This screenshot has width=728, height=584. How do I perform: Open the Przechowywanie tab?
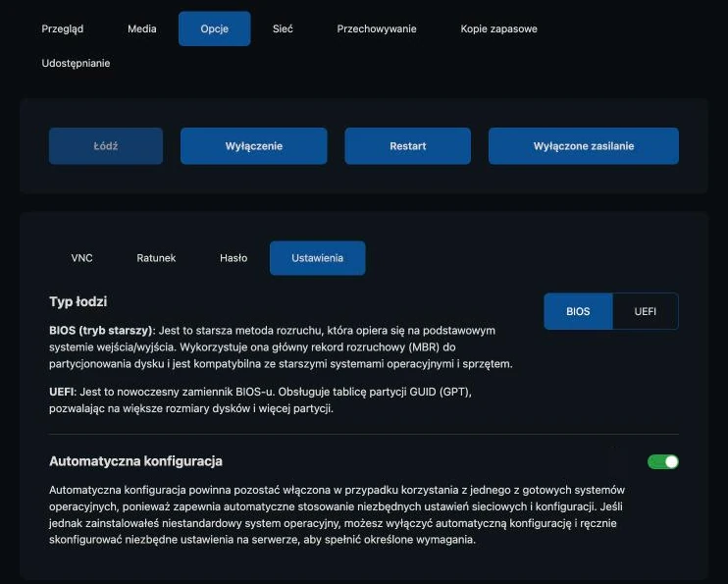377,28
